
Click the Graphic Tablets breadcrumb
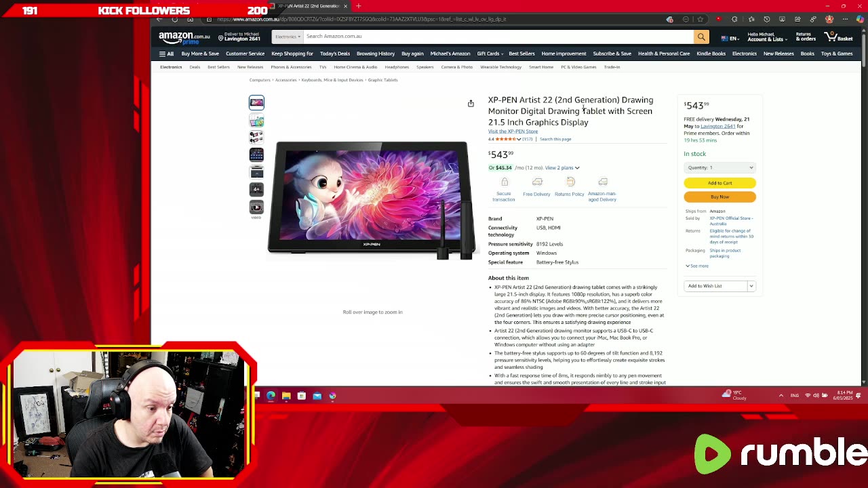tap(382, 80)
